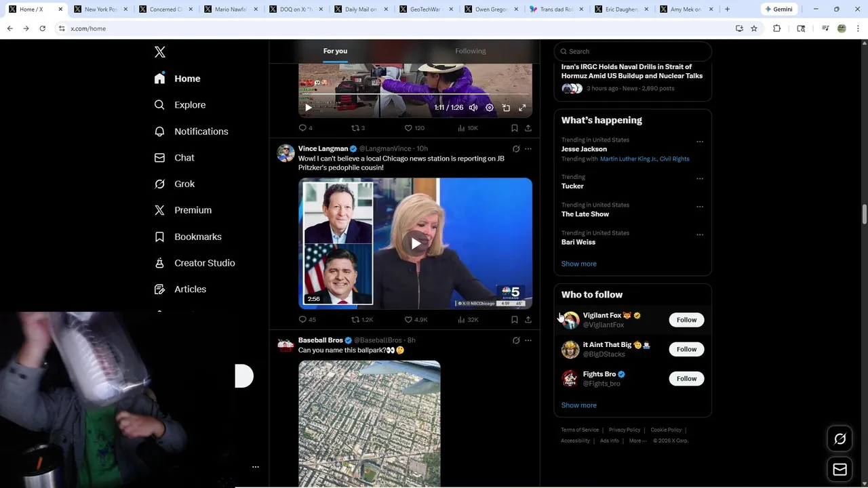Share the top video post

click(x=528, y=127)
